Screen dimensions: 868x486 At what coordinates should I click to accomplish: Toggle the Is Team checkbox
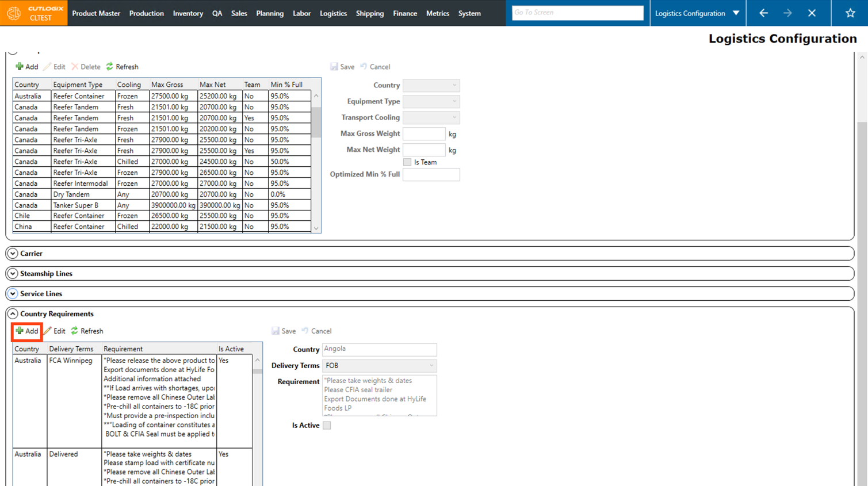point(407,162)
